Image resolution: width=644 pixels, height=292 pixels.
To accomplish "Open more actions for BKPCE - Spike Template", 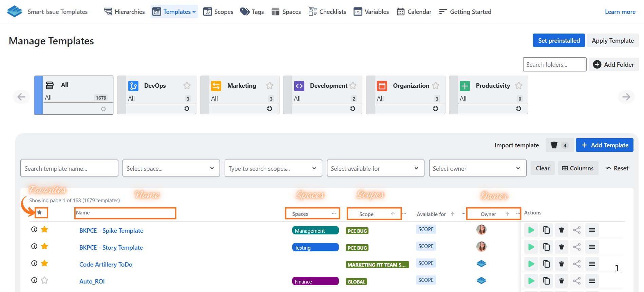I will click(x=592, y=230).
